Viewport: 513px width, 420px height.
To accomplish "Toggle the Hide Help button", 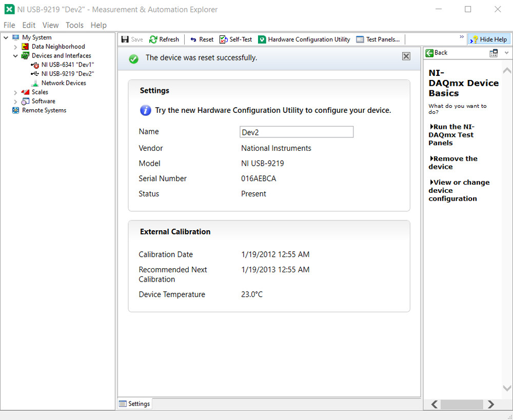I will click(x=488, y=39).
